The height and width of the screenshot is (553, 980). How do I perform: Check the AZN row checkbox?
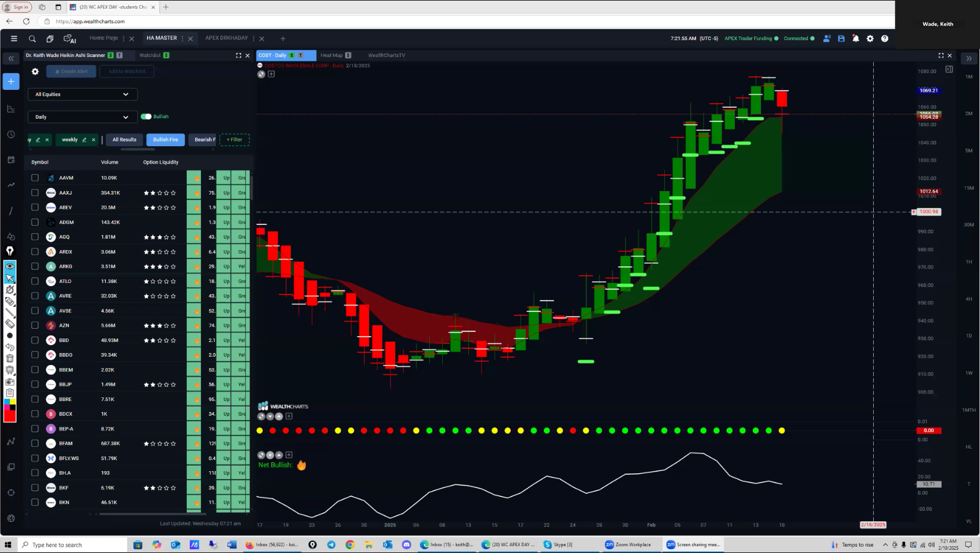pos(35,326)
